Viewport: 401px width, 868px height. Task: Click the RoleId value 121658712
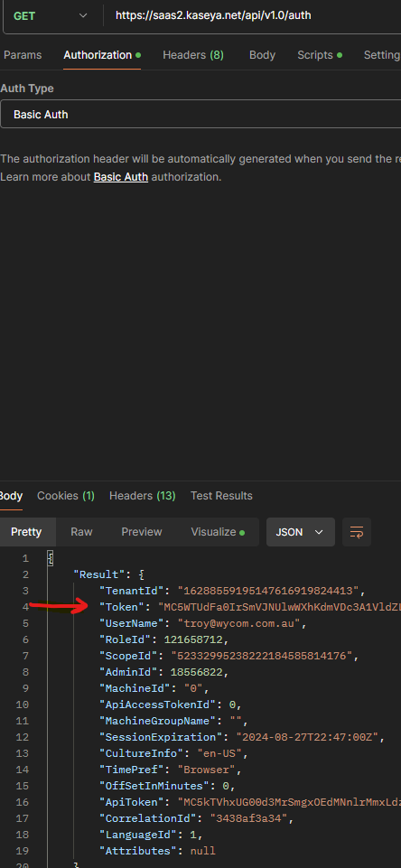(x=193, y=639)
